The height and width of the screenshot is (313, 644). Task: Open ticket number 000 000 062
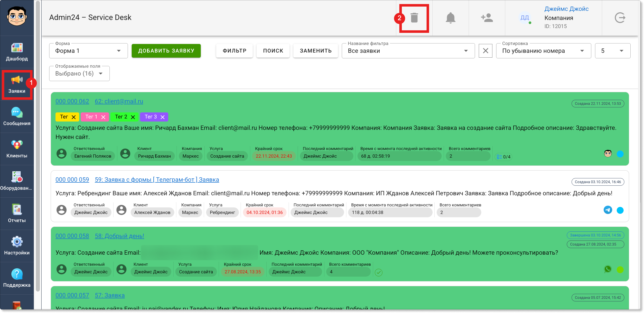[x=72, y=101]
